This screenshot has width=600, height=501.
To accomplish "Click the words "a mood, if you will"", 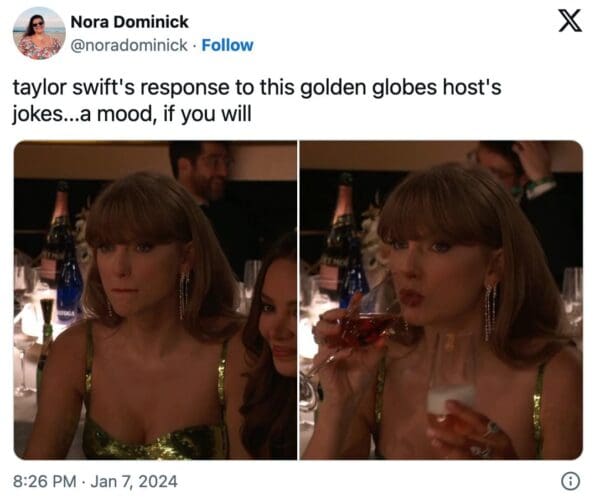I will 165,114.
